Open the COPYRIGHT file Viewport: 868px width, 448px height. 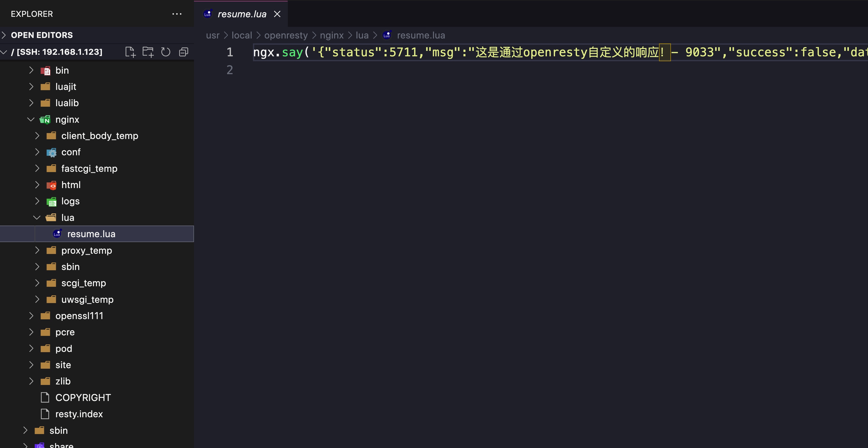(x=83, y=398)
